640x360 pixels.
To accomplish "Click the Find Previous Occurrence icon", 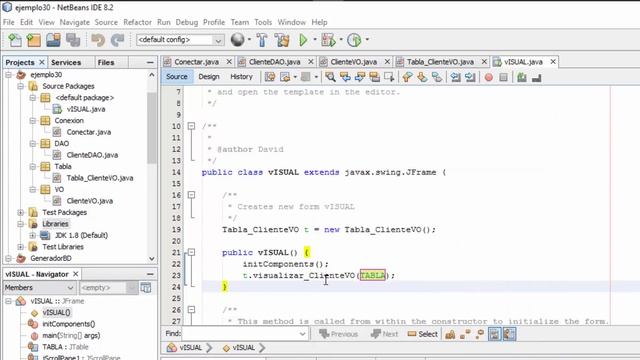I will [345, 77].
